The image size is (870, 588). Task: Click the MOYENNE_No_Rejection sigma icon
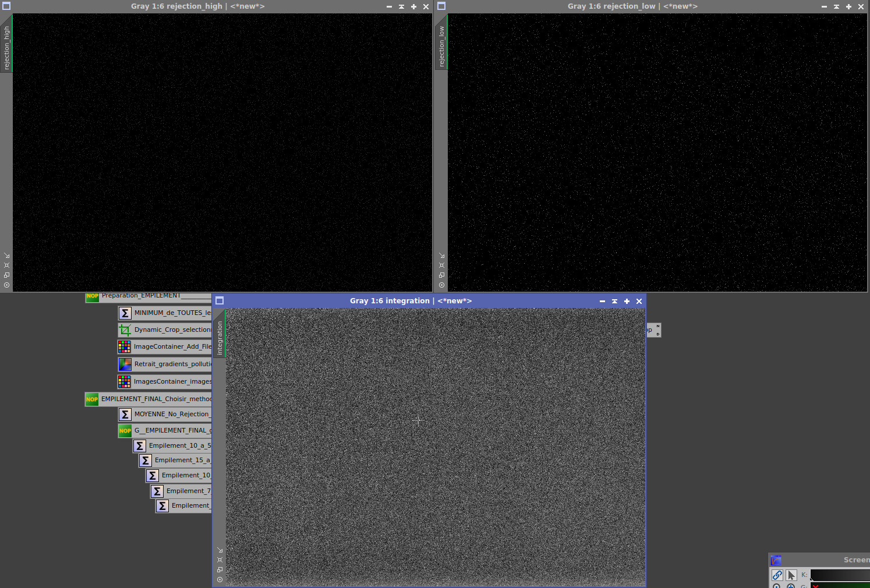[125, 415]
